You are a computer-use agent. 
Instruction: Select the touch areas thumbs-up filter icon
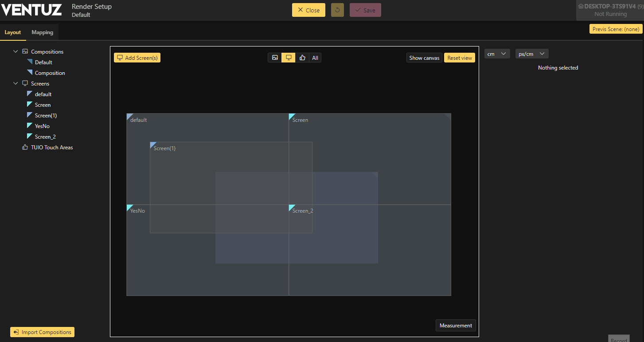302,58
